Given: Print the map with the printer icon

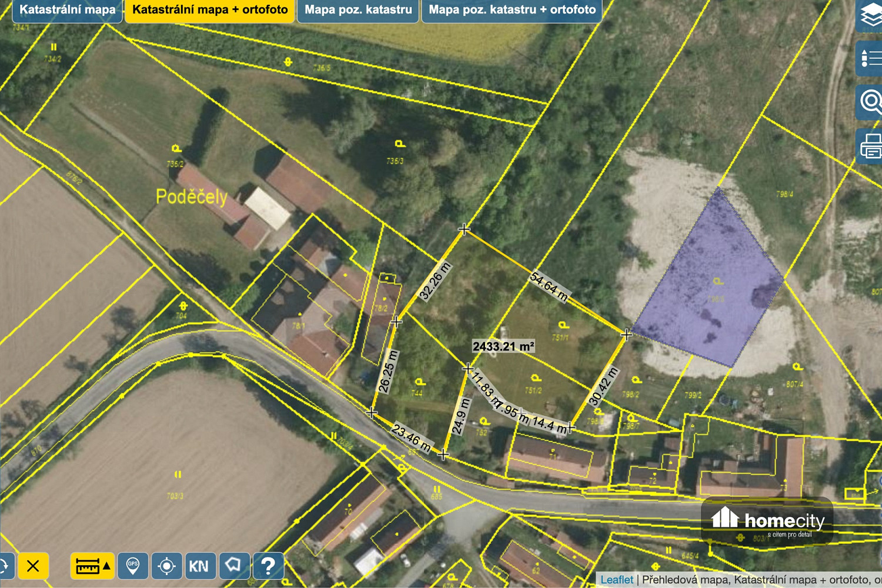Looking at the screenshot, I should [x=870, y=145].
